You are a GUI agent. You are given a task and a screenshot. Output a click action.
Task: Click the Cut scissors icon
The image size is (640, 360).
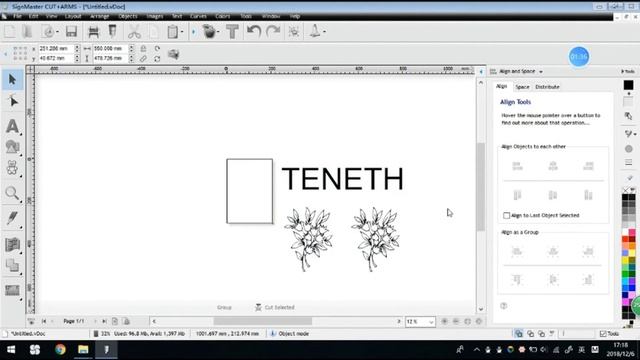coord(134,31)
